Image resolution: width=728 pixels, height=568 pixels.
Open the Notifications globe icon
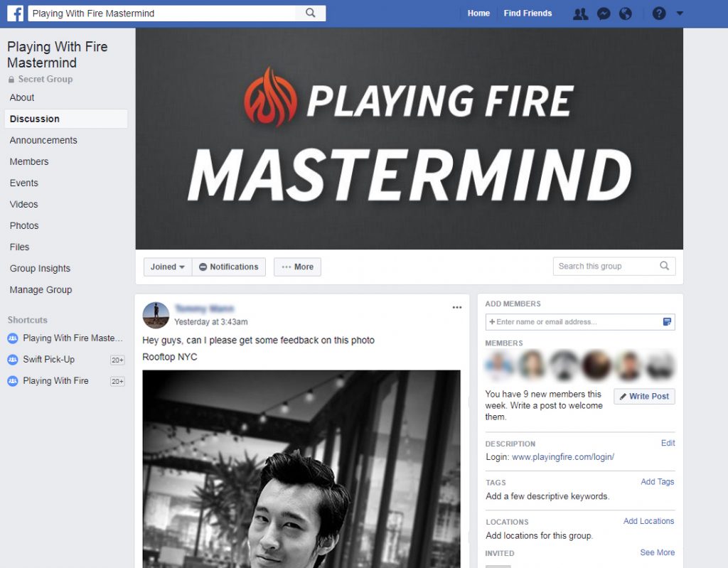point(626,14)
